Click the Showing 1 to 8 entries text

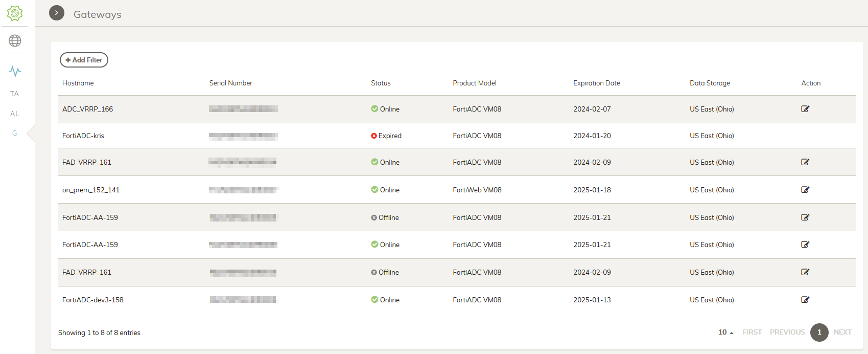[99, 333]
